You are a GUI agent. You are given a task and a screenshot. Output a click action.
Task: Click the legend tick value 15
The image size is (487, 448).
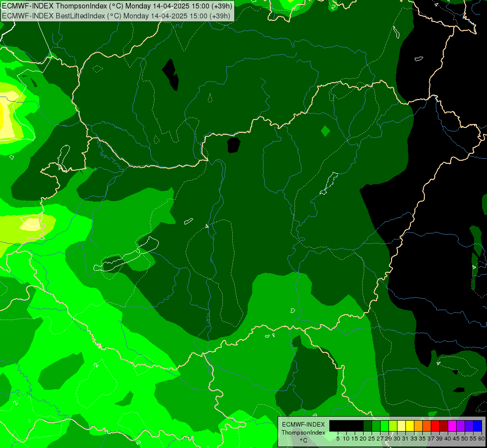pyautogui.click(x=355, y=439)
